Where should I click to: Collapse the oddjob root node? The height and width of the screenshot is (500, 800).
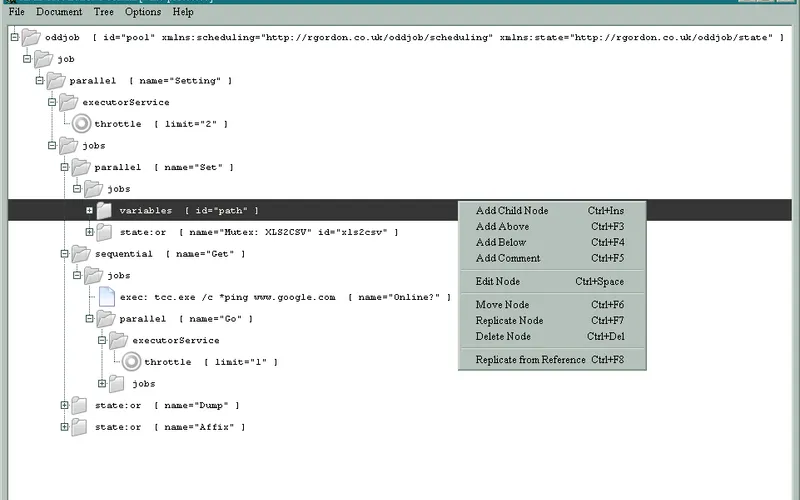[15, 37]
